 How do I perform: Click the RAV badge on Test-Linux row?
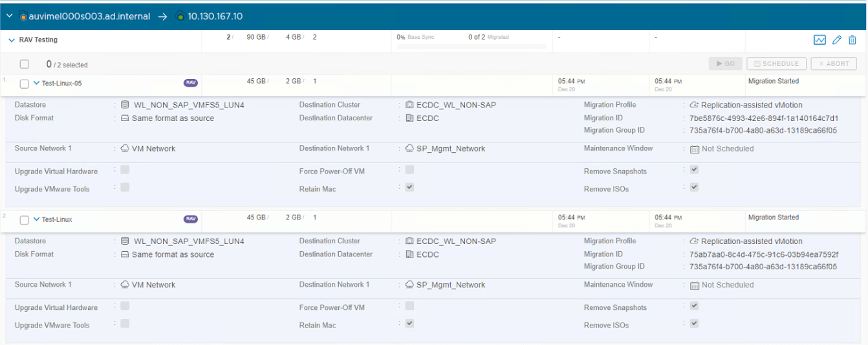point(191,219)
